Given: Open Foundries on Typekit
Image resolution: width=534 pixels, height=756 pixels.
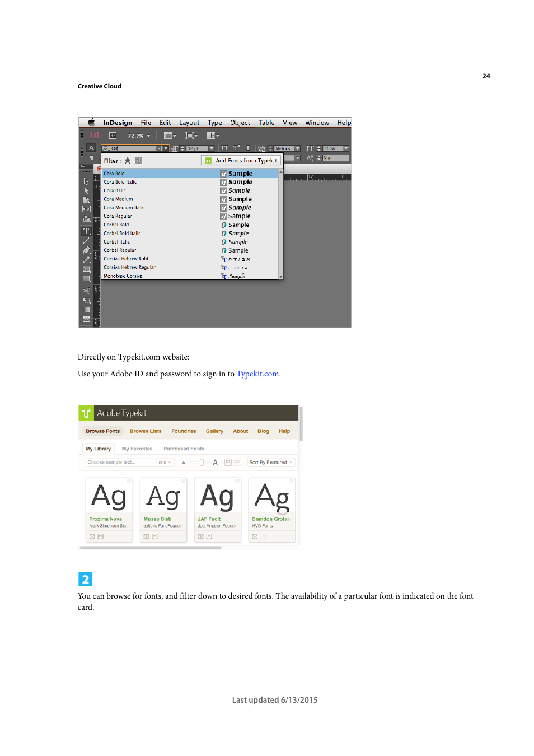Looking at the screenshot, I should point(184,431).
